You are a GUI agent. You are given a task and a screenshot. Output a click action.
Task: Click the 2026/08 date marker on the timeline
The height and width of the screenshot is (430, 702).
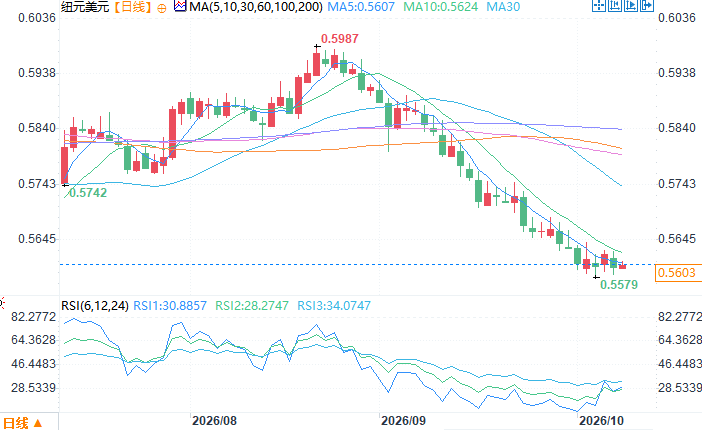(214, 421)
